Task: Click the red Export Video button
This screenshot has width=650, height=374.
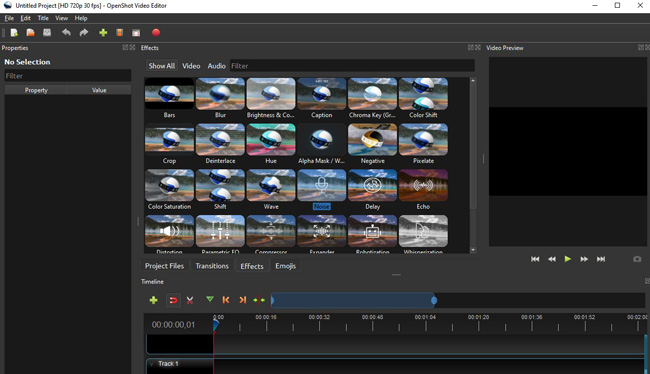Action: pos(156,33)
